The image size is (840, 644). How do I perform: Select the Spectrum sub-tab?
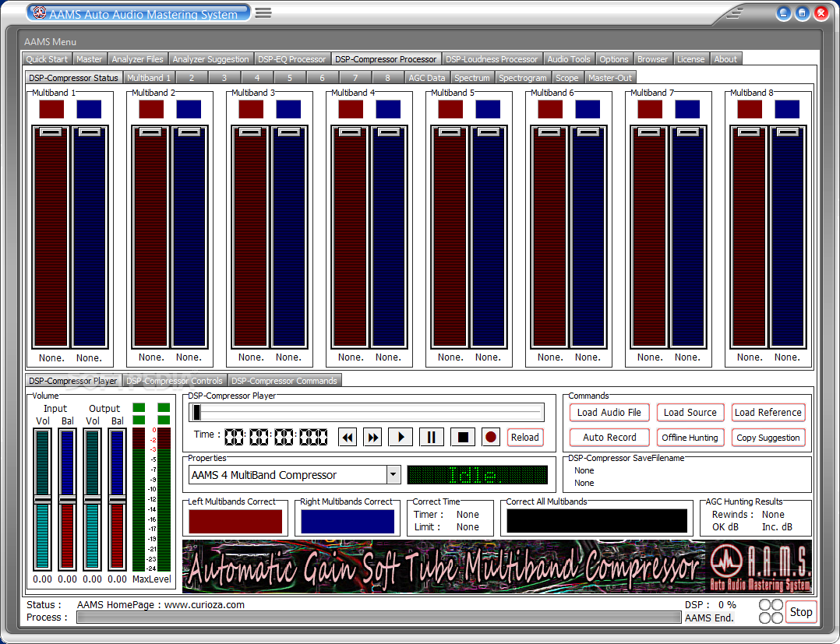(472, 78)
